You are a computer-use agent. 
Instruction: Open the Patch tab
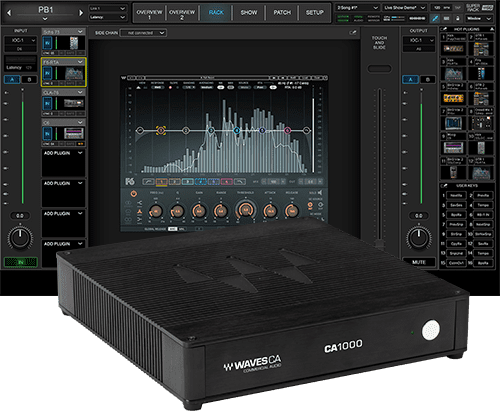tap(282, 13)
